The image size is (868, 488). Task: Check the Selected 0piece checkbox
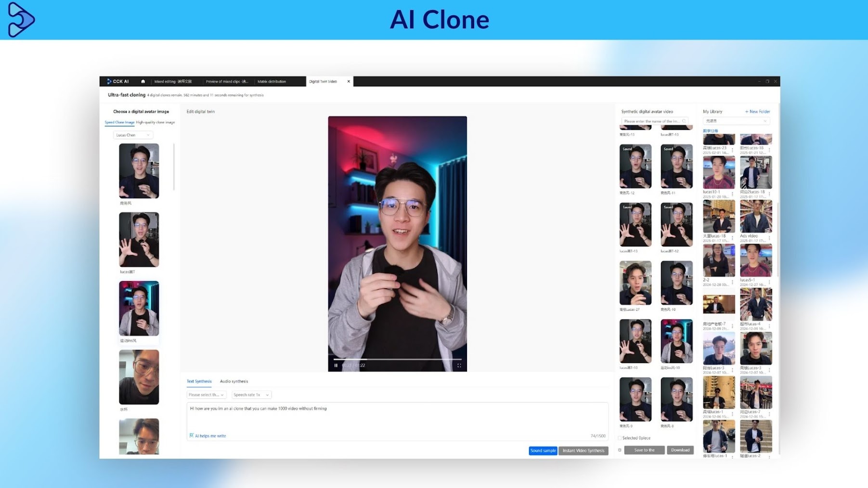tap(620, 438)
